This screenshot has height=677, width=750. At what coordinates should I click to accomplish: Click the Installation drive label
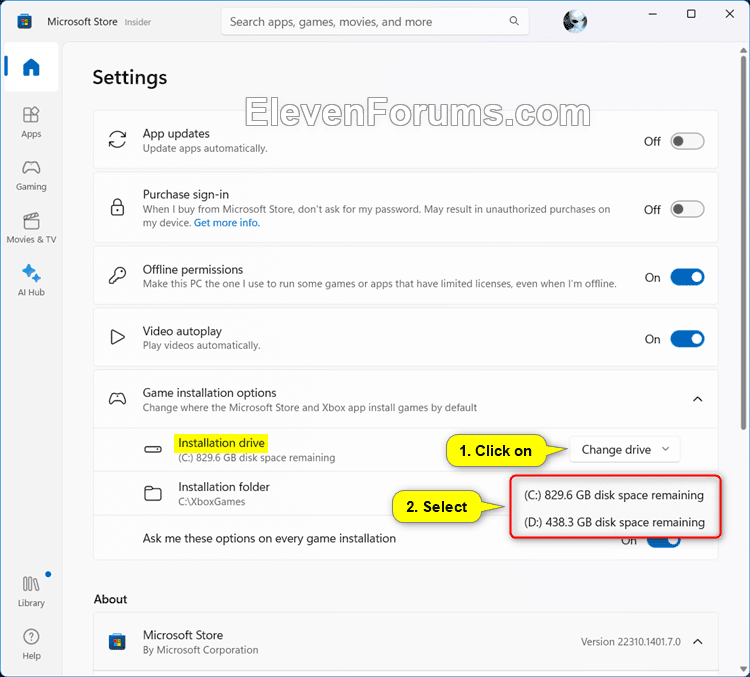point(221,443)
